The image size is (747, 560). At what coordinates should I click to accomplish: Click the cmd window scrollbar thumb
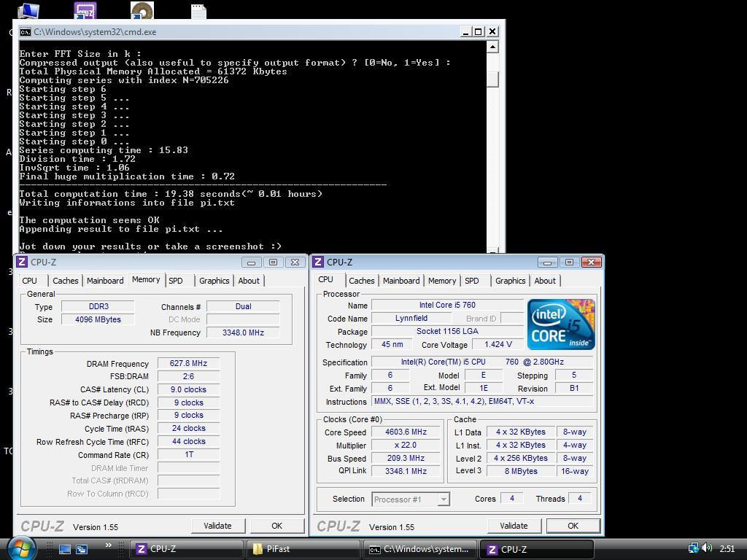click(x=492, y=79)
